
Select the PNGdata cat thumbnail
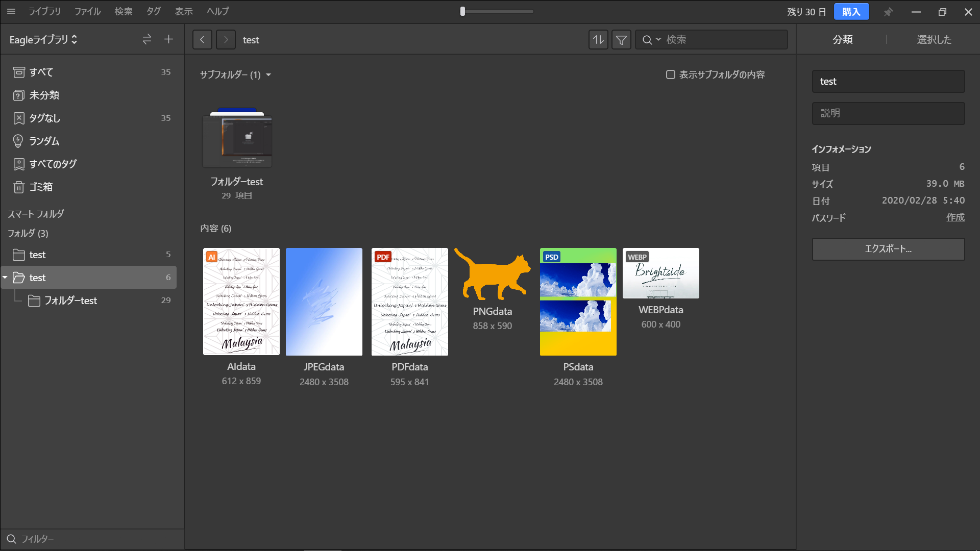(493, 274)
